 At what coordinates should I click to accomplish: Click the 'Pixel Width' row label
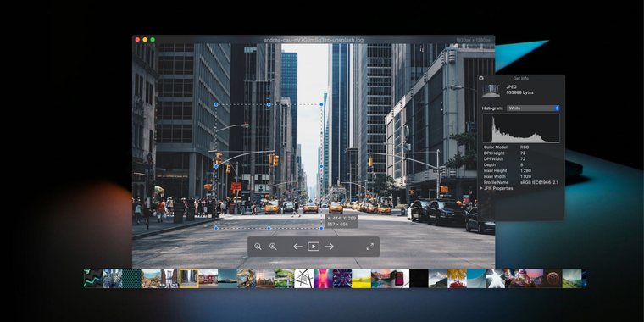496,176
